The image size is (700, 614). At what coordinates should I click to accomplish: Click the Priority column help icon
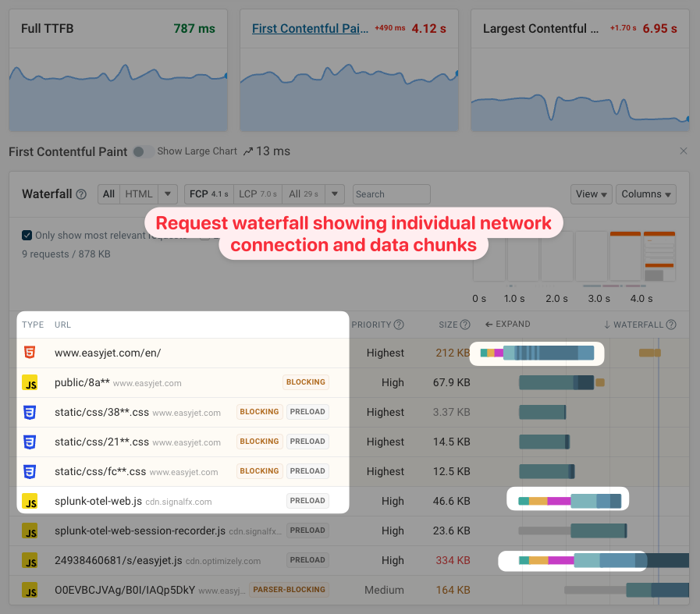pyautogui.click(x=399, y=325)
